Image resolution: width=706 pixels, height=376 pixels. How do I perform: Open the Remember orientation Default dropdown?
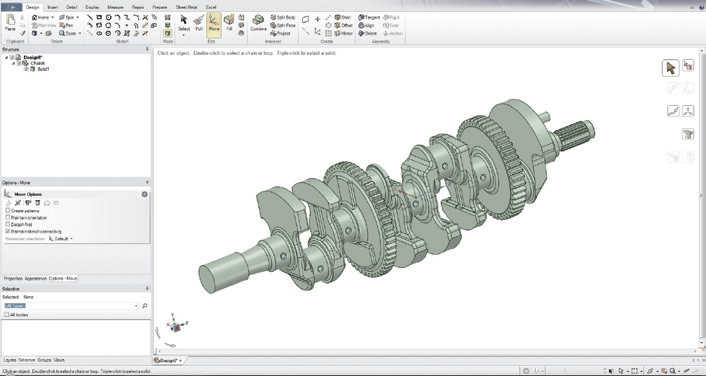(61, 239)
